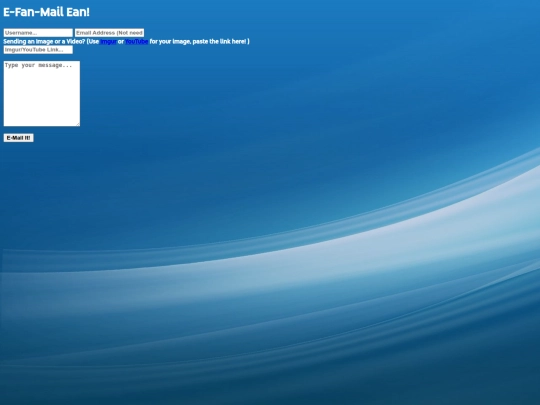The width and height of the screenshot is (540, 405).
Task: Focus the Email Address input field
Action: pos(110,33)
